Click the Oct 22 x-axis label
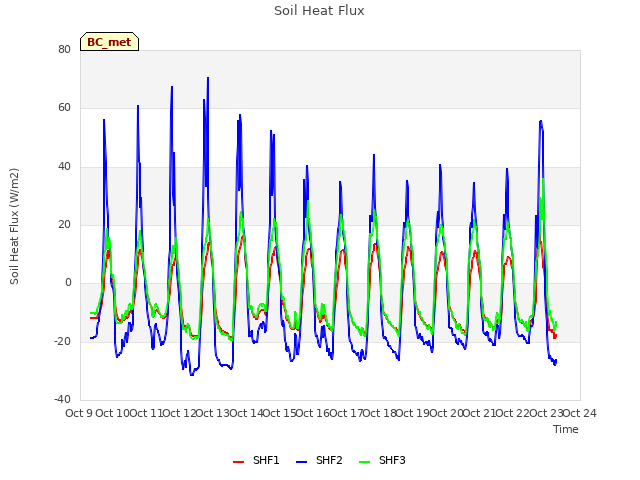 pos(513,413)
